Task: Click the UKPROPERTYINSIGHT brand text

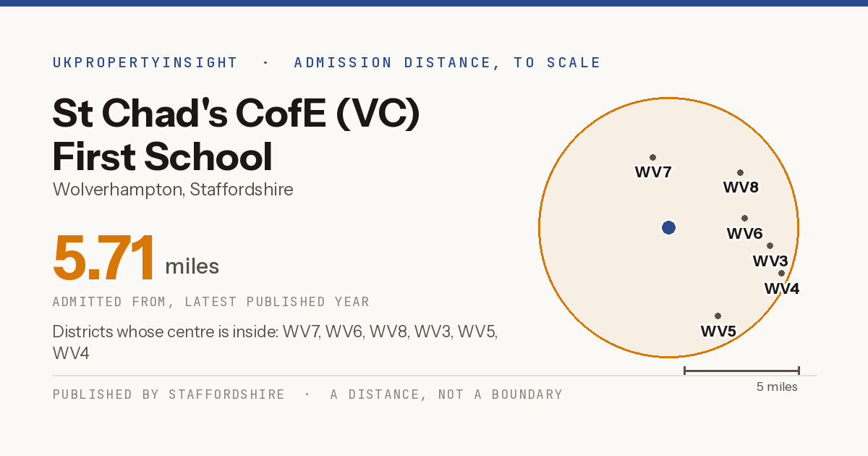Action: coord(145,63)
